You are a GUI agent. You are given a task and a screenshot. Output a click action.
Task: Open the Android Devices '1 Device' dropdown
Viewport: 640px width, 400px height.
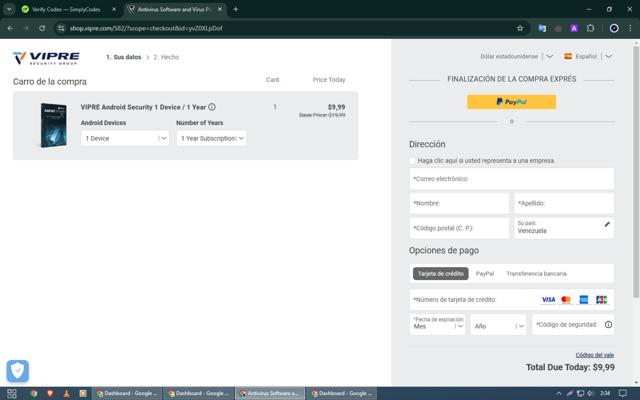coord(125,138)
